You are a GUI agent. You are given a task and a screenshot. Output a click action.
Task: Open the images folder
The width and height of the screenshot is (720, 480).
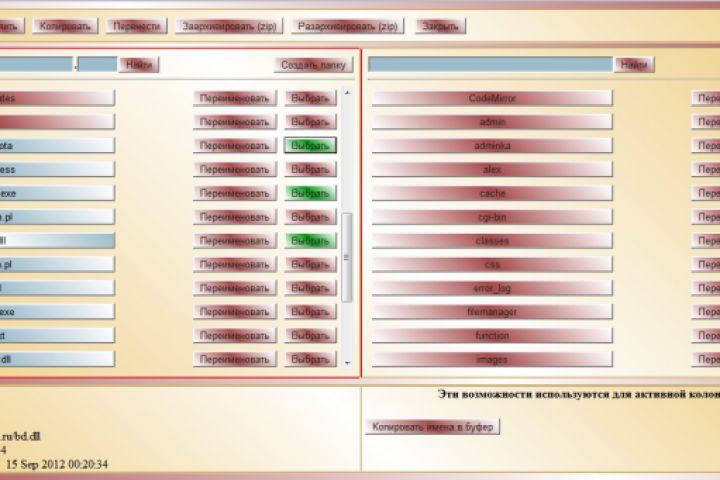click(492, 359)
